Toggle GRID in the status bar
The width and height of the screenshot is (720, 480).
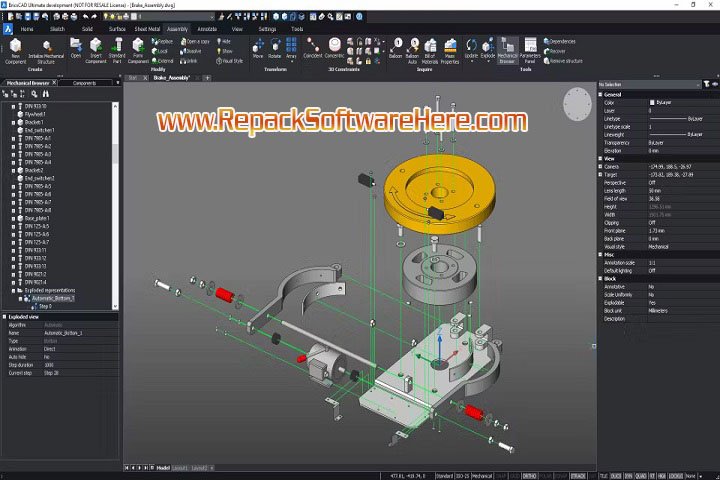click(514, 476)
